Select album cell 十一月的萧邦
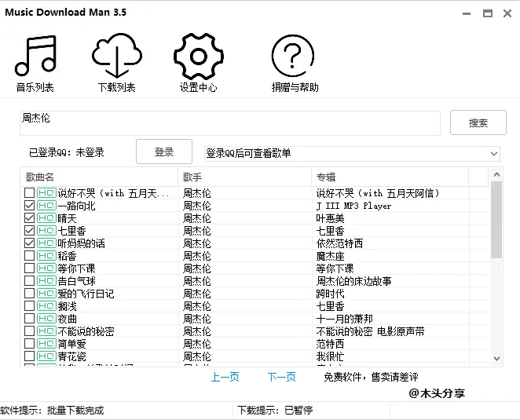The image size is (520, 420). click(x=345, y=319)
